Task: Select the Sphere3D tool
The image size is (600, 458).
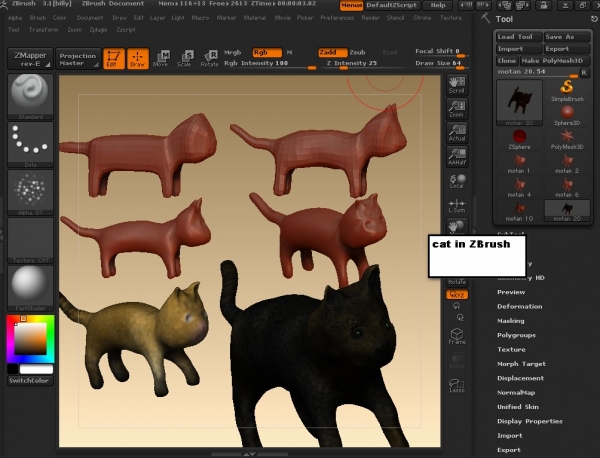Action: 567,115
